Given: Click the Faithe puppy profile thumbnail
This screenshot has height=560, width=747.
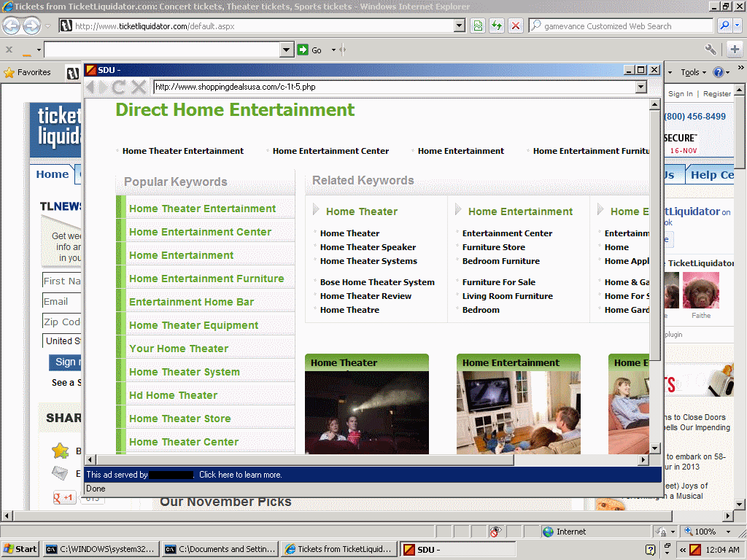Looking at the screenshot, I should point(701,290).
